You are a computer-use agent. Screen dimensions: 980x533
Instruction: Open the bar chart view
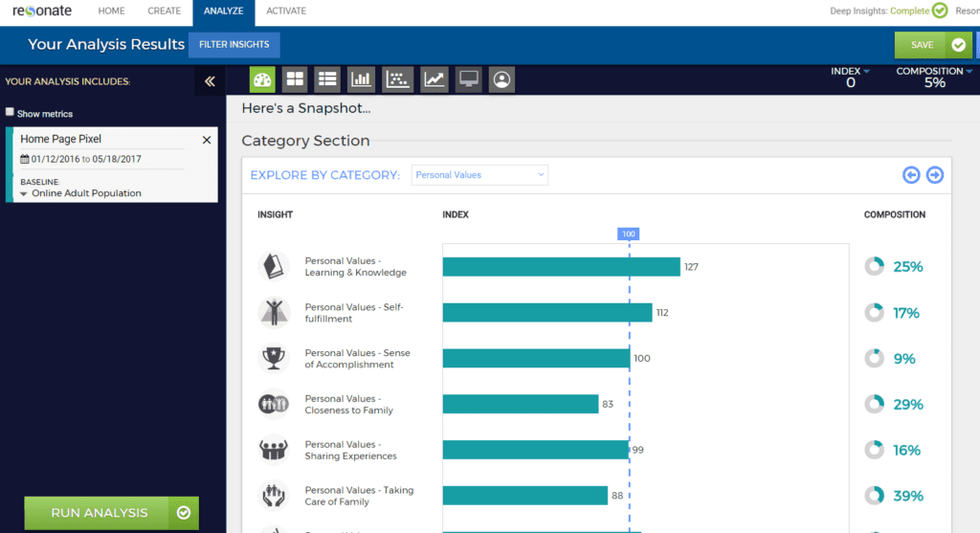pos(362,79)
